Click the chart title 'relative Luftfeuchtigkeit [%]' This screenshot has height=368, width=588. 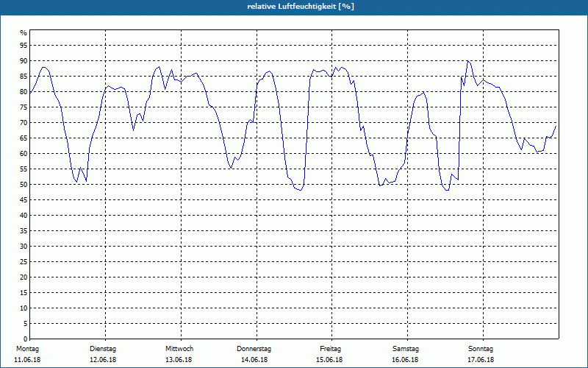[301, 7]
